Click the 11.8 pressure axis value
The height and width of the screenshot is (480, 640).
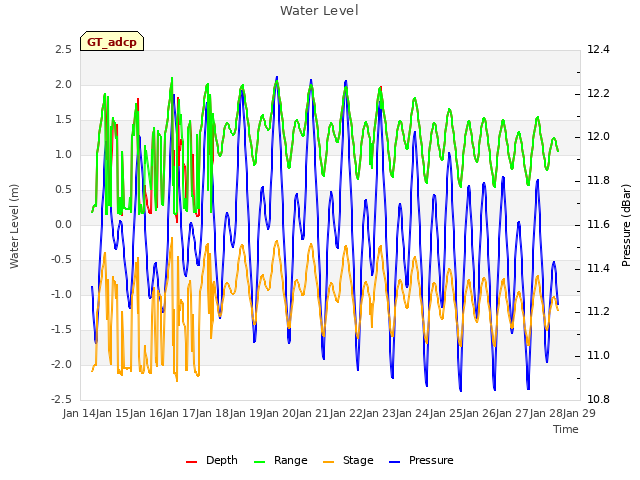tap(598, 180)
